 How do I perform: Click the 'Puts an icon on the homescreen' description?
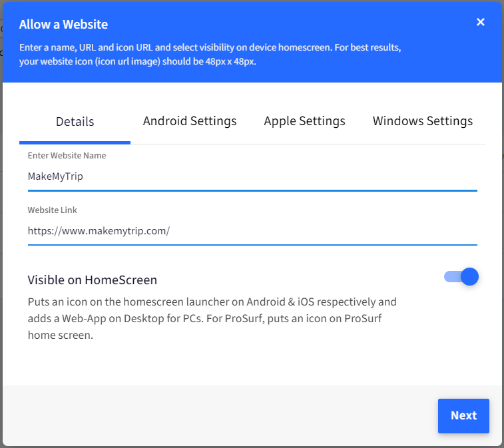tap(212, 318)
